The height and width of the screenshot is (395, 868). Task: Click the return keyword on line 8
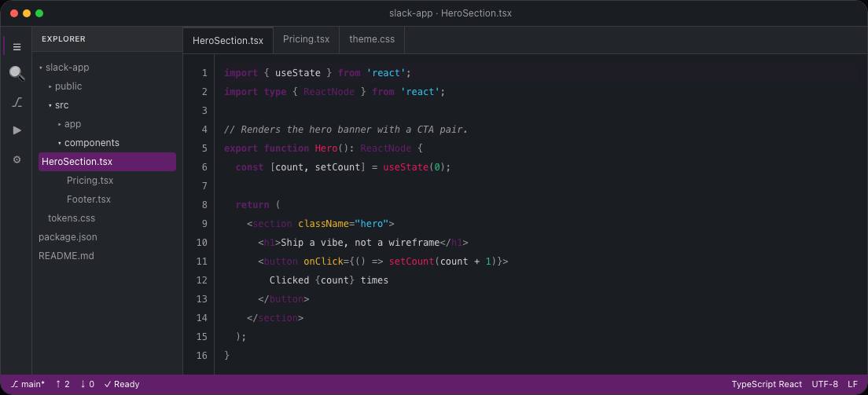coord(252,205)
